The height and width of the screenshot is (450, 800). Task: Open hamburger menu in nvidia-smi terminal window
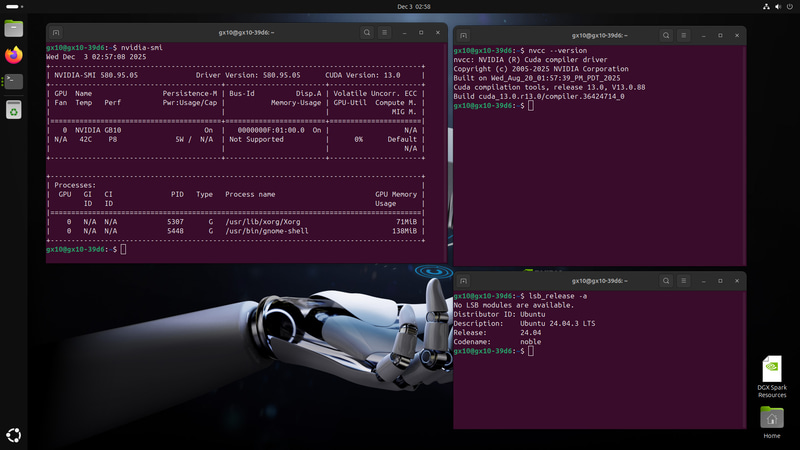tap(385, 33)
